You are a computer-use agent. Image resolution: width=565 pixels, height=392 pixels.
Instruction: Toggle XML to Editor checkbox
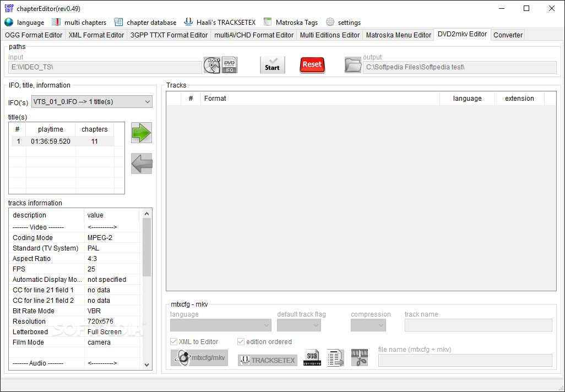point(173,341)
